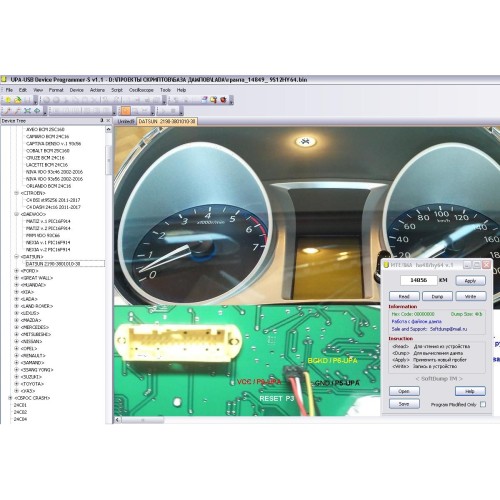
Task: Expand the <MERCEDES> tree node
Action: 16,327
